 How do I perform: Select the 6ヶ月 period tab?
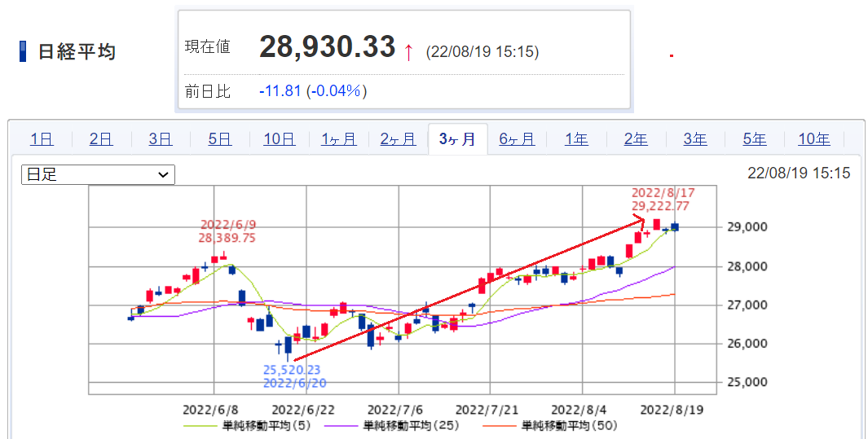point(517,138)
